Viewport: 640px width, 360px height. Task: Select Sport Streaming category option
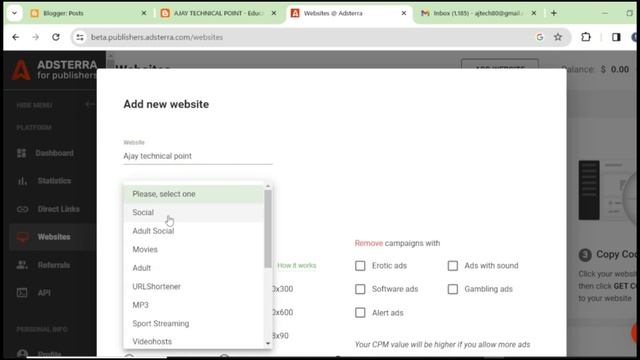[193, 323]
